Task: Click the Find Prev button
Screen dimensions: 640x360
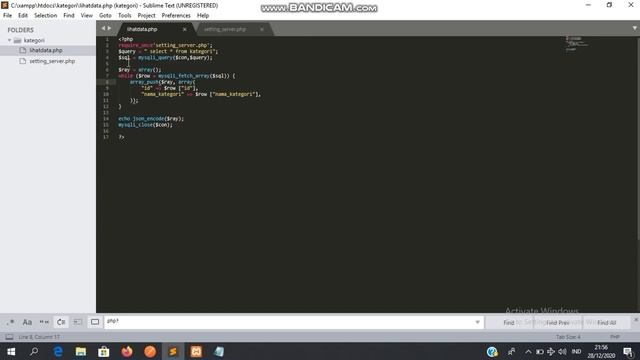Action: 558,322
